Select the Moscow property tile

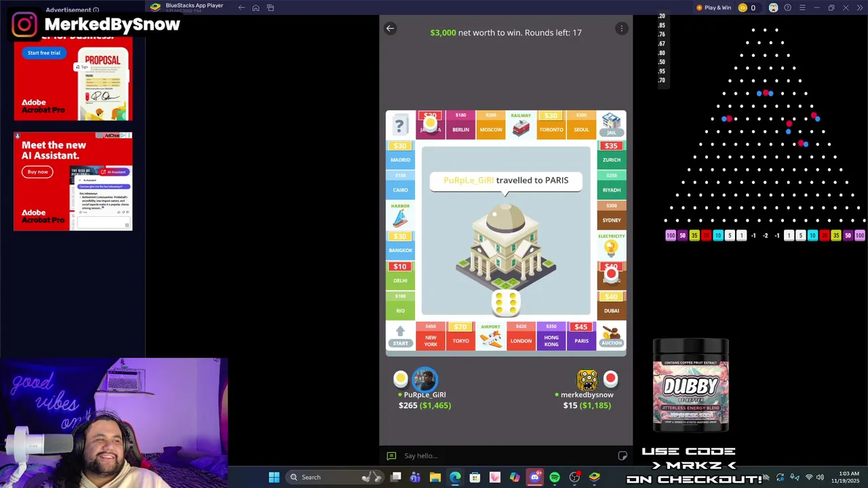tap(491, 125)
